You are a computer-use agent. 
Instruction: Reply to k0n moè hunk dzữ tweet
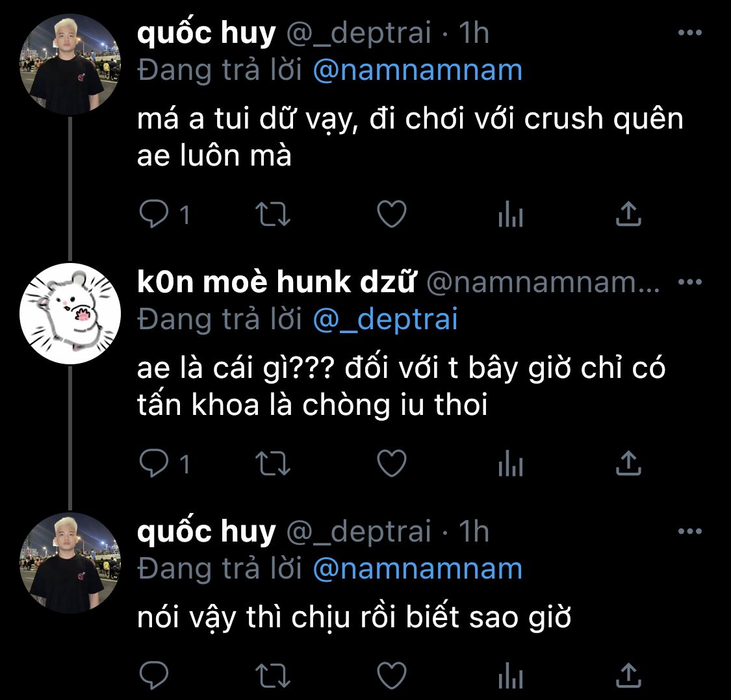[154, 463]
